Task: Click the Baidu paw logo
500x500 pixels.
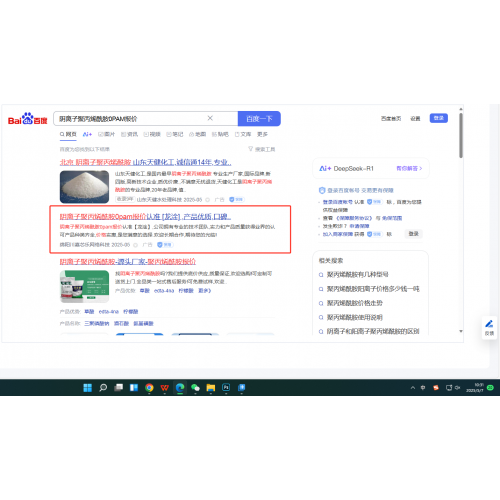Action: click(28, 119)
